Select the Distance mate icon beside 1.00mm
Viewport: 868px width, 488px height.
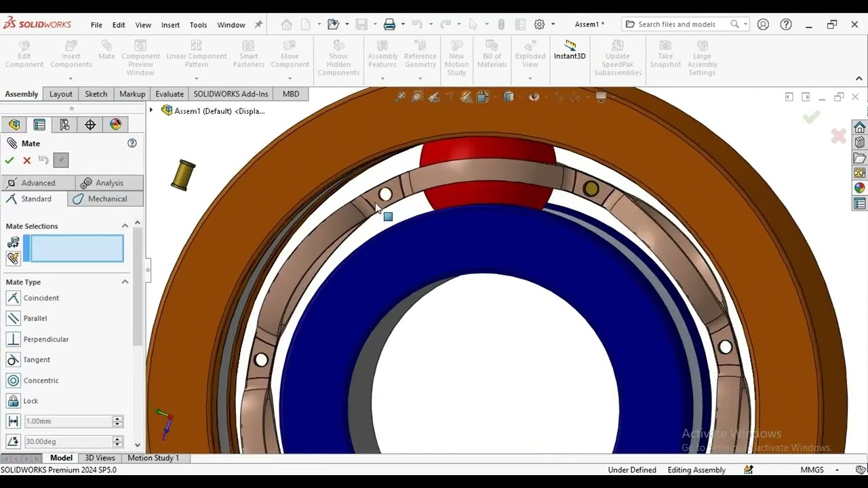click(x=13, y=422)
